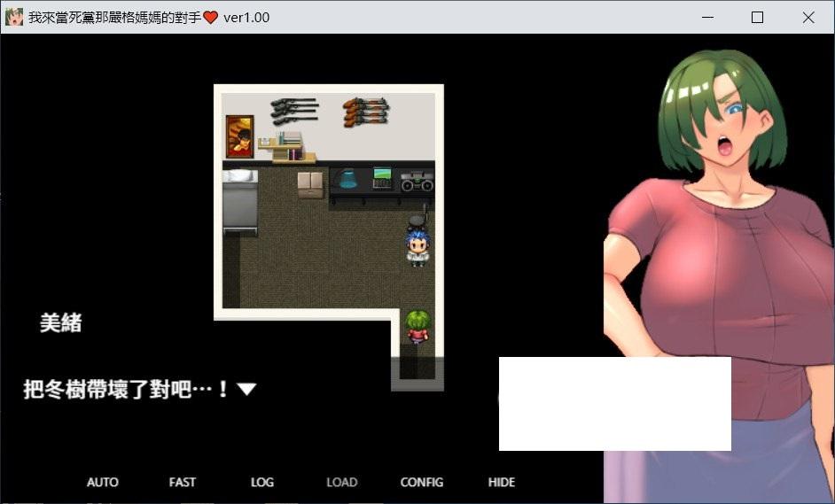The height and width of the screenshot is (504, 835).
Task: Click the speaker name 美緒
Action: point(60,322)
